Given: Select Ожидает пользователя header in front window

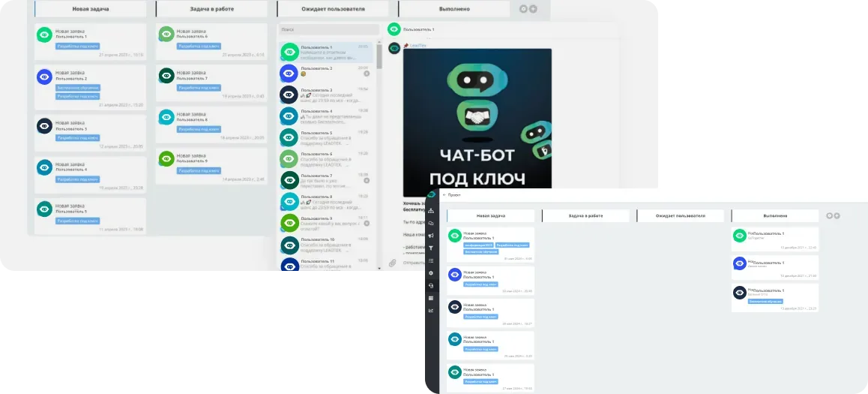Looking at the screenshot, I should 681,215.
